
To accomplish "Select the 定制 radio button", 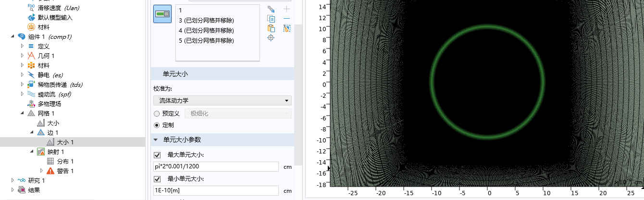I will click(x=157, y=125).
